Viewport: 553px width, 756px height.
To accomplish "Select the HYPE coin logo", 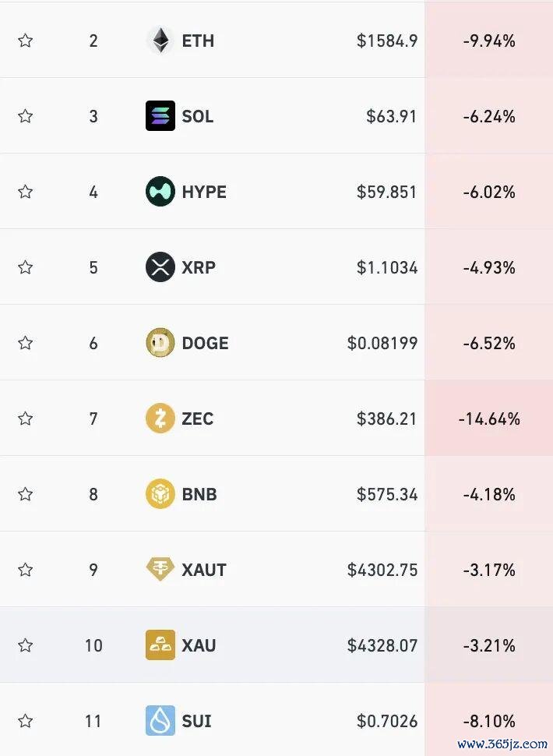I will pyautogui.click(x=160, y=192).
